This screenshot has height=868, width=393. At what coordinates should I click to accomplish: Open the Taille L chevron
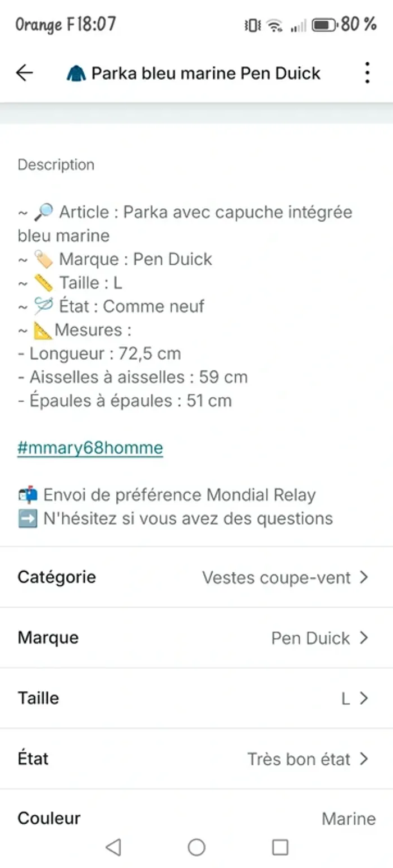tap(364, 698)
